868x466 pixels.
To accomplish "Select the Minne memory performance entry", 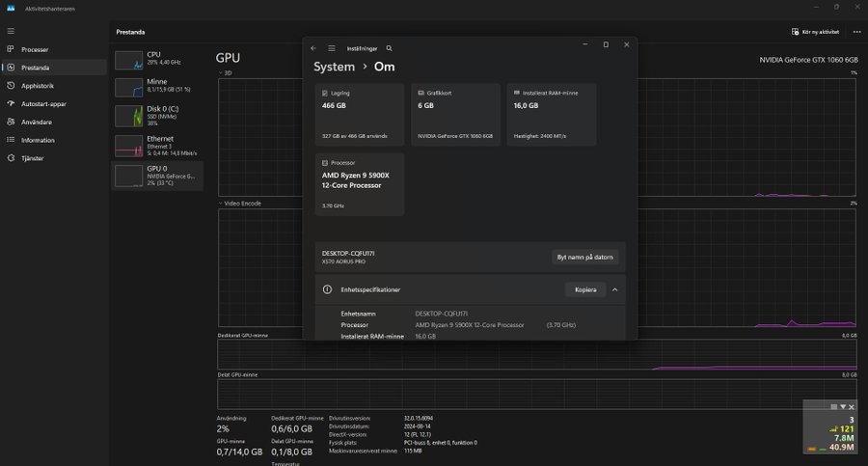I will pos(156,87).
